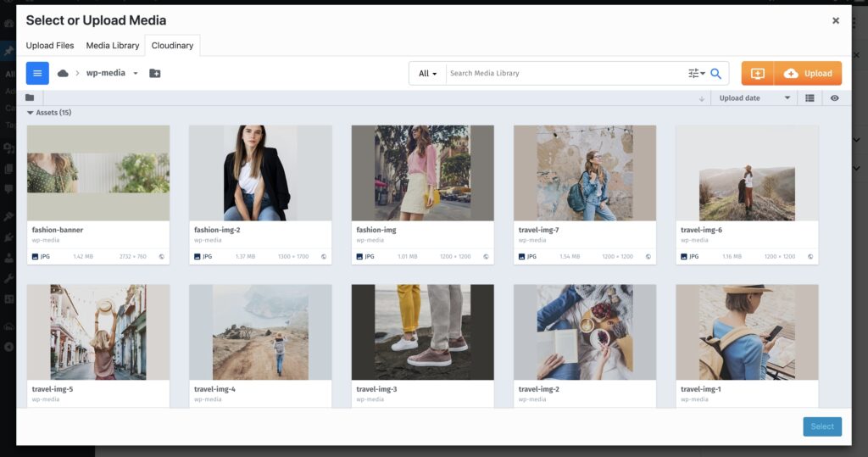
Task: Click JPG type icon on travel-img-7
Action: click(521, 256)
